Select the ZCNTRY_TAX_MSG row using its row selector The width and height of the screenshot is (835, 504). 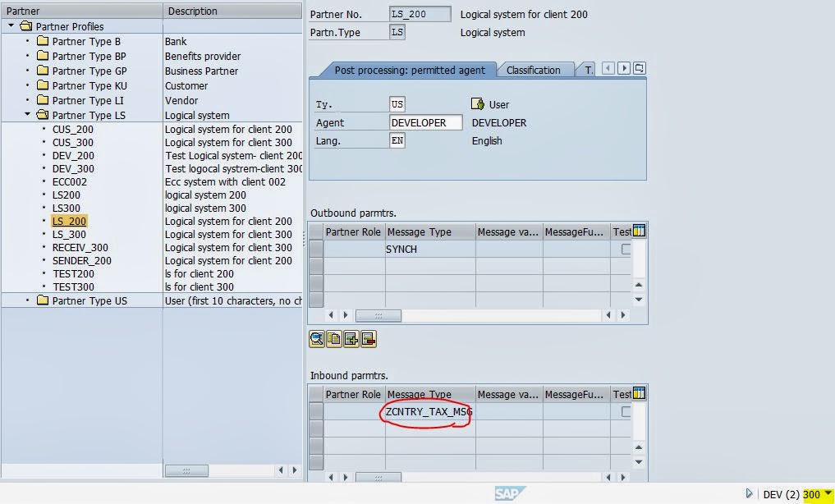[316, 411]
